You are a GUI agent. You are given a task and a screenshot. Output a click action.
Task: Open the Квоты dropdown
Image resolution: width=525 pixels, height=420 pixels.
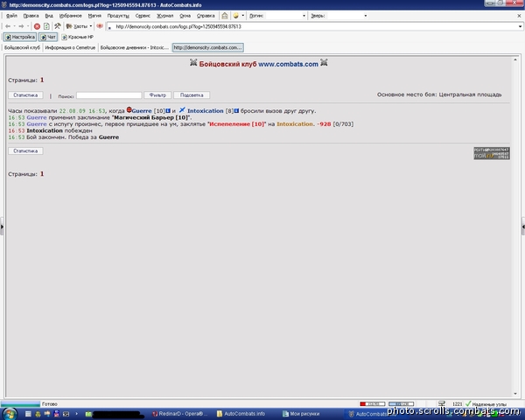(x=79, y=26)
